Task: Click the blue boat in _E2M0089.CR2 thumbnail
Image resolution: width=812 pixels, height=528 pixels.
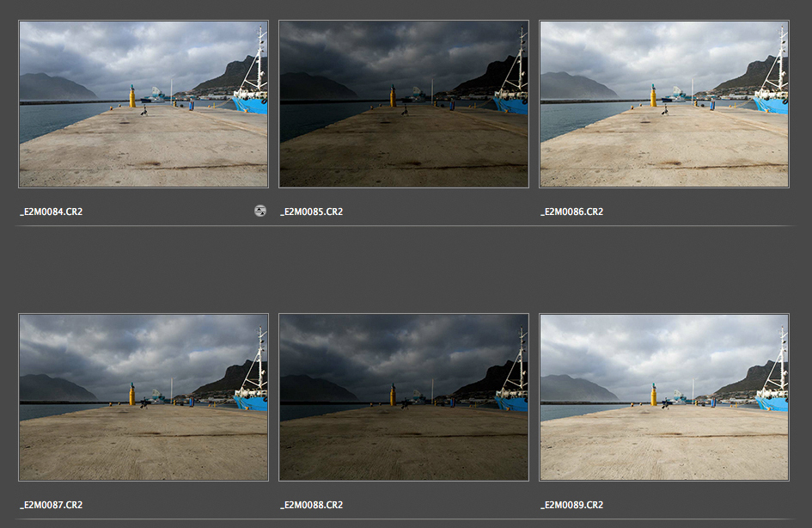Action: coord(772,400)
